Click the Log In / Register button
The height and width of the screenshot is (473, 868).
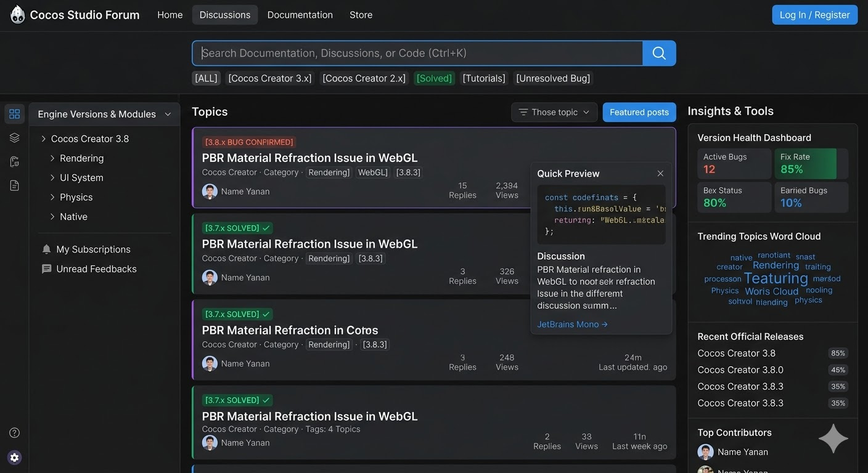[x=814, y=15]
